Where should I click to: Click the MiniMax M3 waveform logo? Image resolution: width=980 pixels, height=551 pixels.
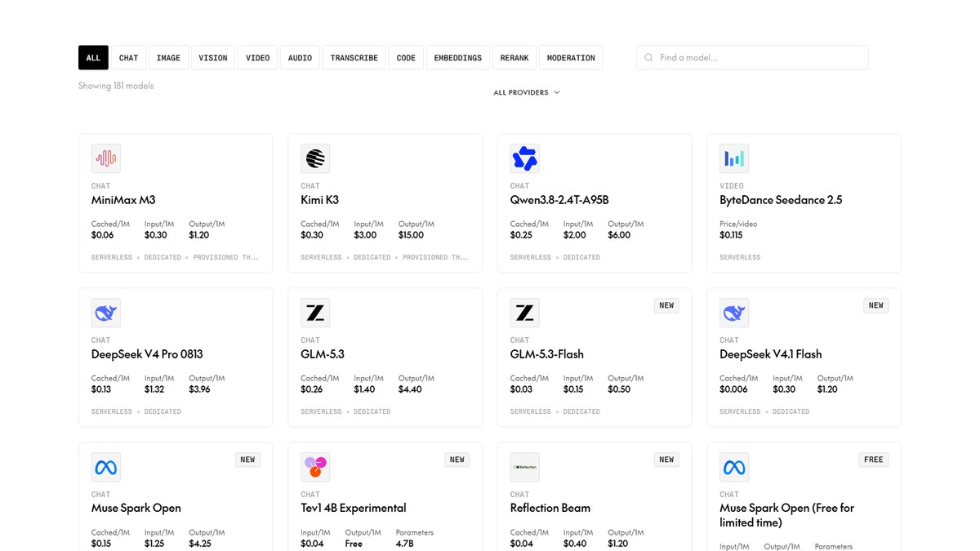coord(106,158)
